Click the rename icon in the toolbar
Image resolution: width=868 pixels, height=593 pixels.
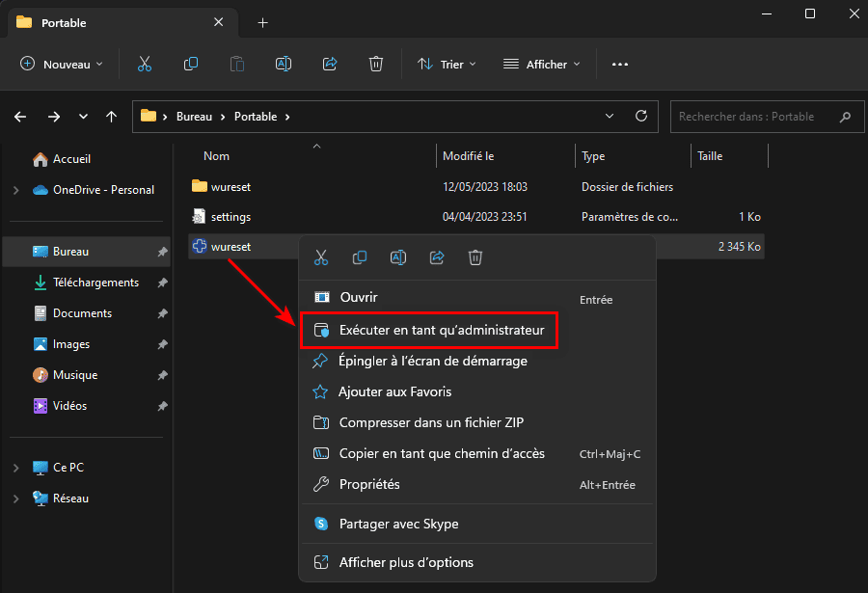tap(283, 64)
